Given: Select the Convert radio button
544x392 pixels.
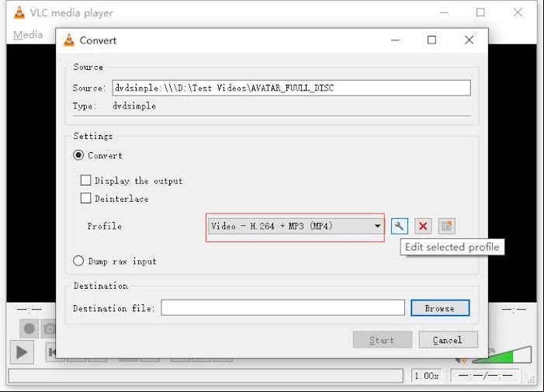Looking at the screenshot, I should click(x=78, y=155).
